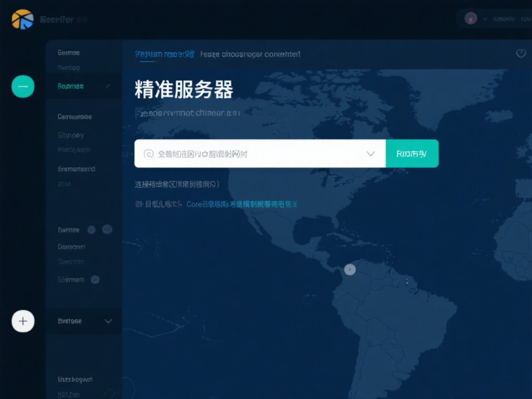Toggle the heart favorite icon on the right
Image resolution: width=532 pixels, height=399 pixels.
[521, 53]
